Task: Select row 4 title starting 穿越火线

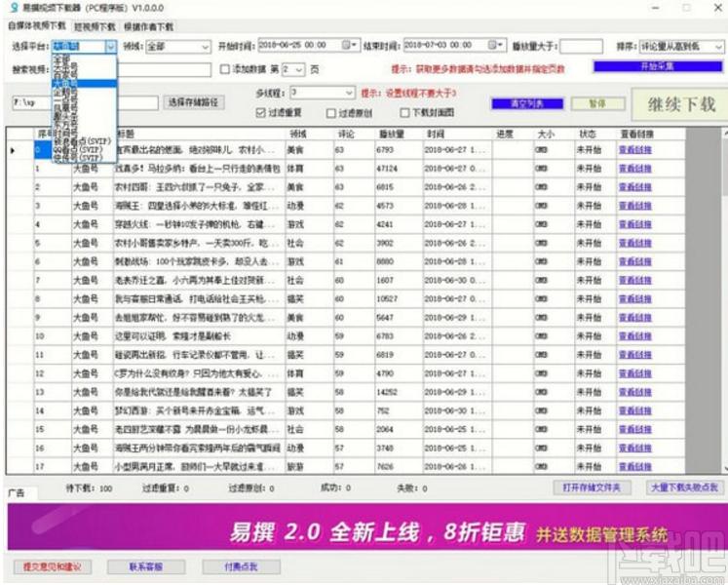Action: [199, 224]
